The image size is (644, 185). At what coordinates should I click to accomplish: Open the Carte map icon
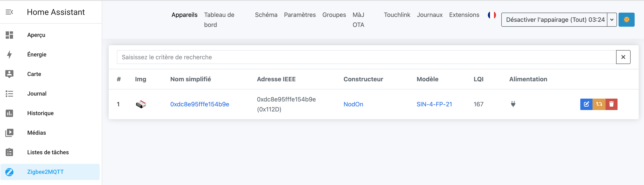pos(9,74)
